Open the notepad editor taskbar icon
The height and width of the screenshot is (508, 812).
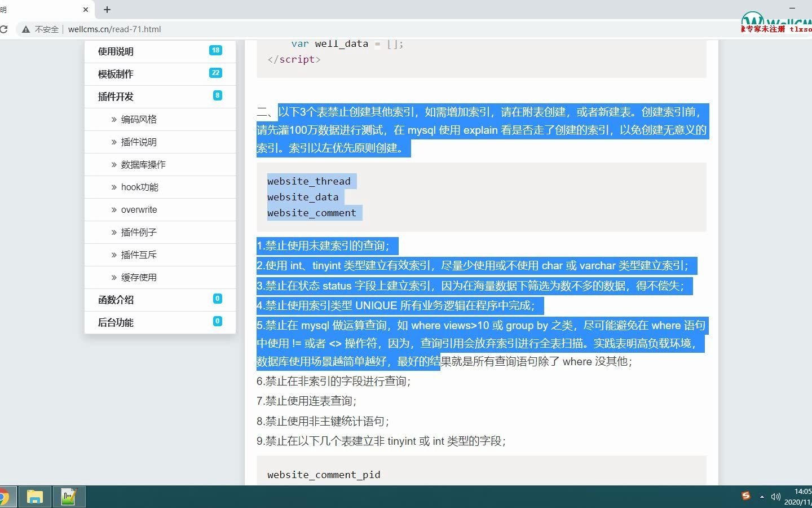tap(69, 497)
